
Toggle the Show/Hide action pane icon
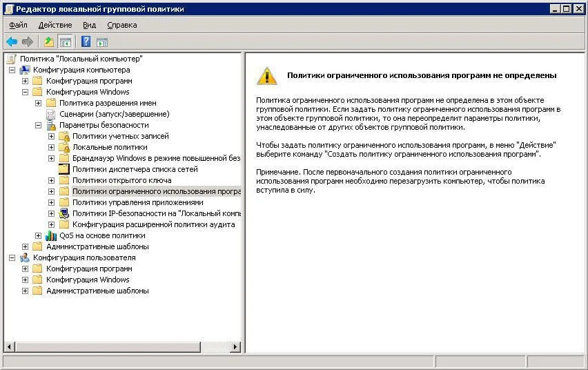pos(102,42)
